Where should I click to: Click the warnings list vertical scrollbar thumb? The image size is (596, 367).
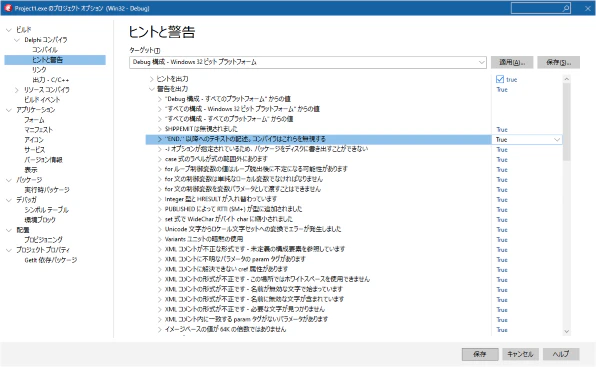pos(566,122)
